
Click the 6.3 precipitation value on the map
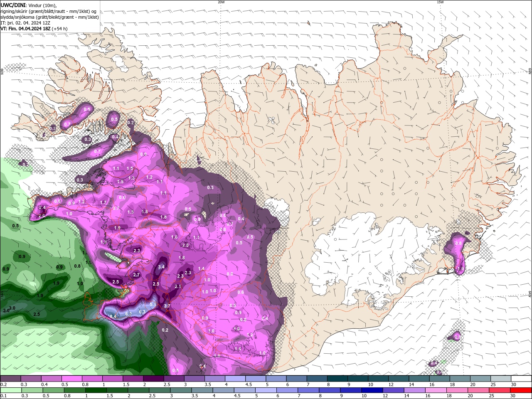click(x=142, y=312)
